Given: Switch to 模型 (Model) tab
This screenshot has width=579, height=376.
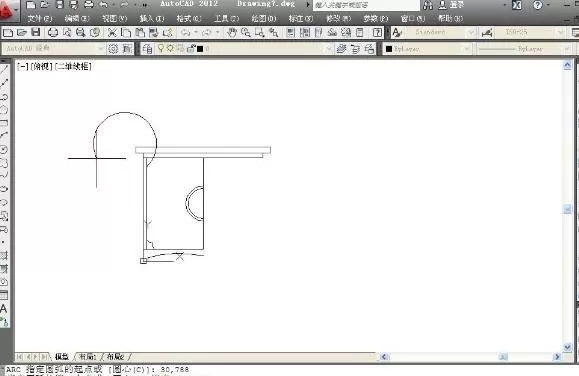Looking at the screenshot, I should pos(62,356).
